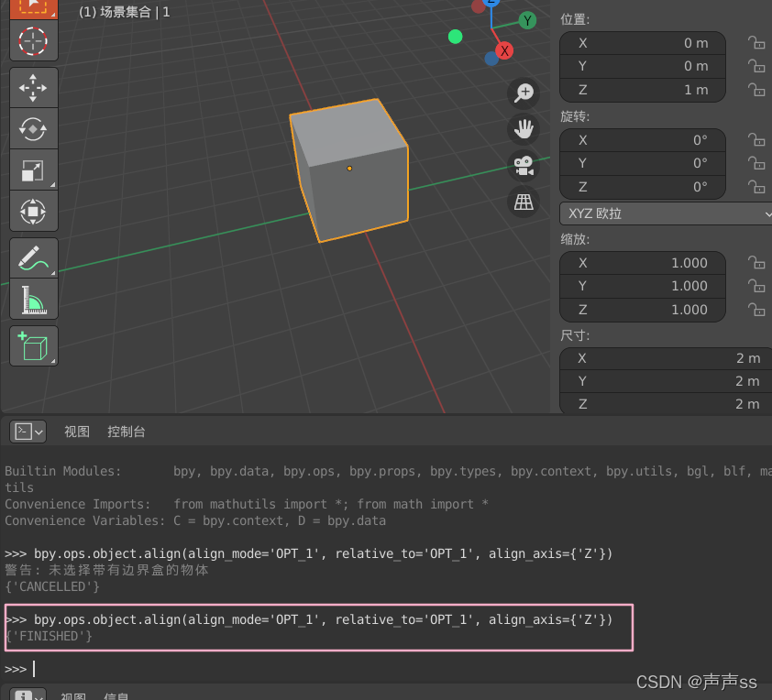The height and width of the screenshot is (700, 772).
Task: Activate the Transform tool
Action: [34, 211]
